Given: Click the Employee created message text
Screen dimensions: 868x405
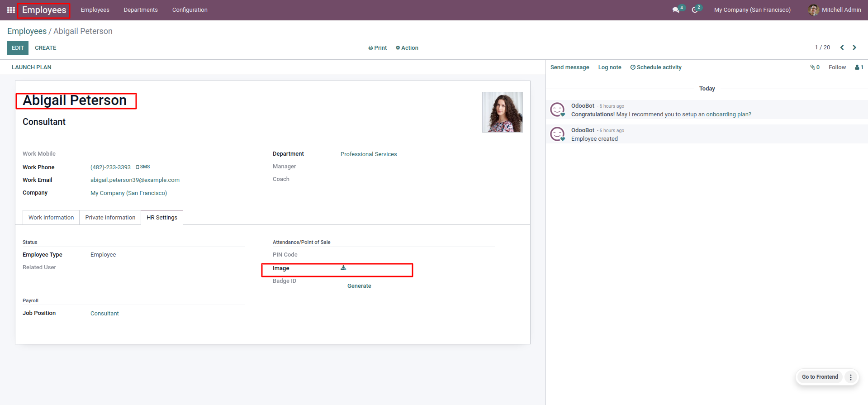Looking at the screenshot, I should tap(594, 139).
